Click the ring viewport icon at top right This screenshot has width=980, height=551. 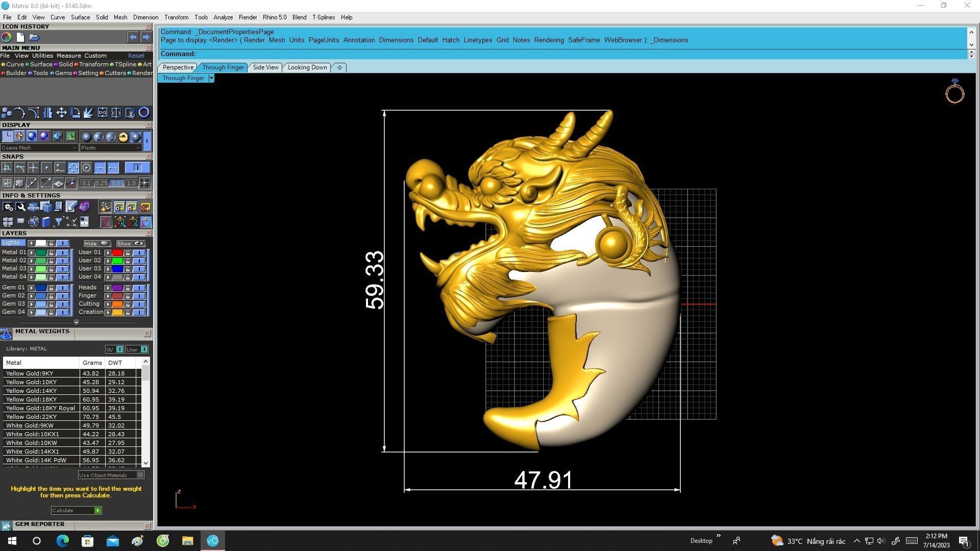pyautogui.click(x=954, y=91)
